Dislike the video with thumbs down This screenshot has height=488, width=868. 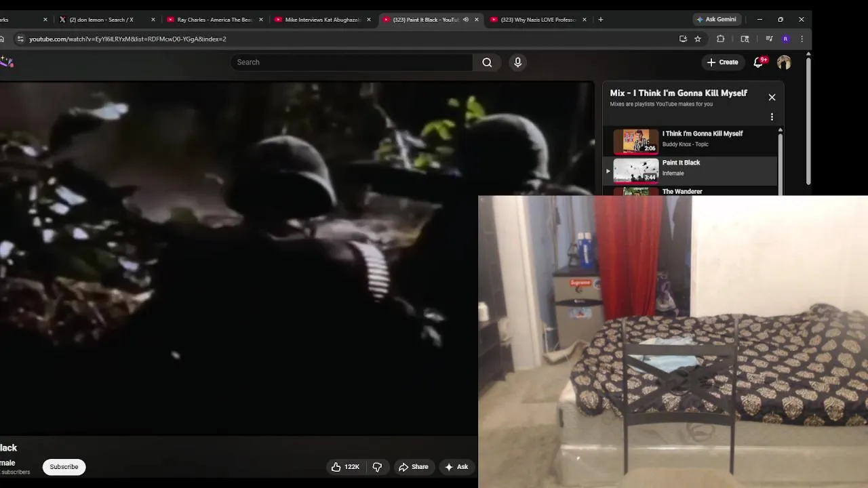tap(377, 467)
